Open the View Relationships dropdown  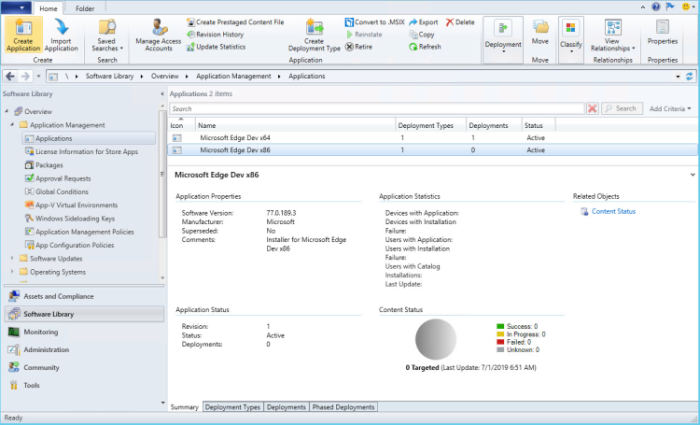pos(612,35)
